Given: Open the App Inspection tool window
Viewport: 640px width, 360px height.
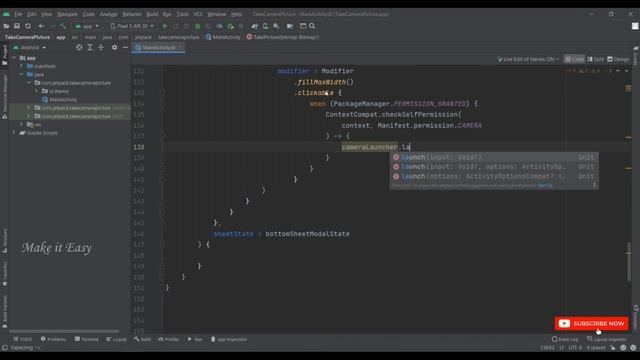Looking at the screenshot, I should coord(229,339).
